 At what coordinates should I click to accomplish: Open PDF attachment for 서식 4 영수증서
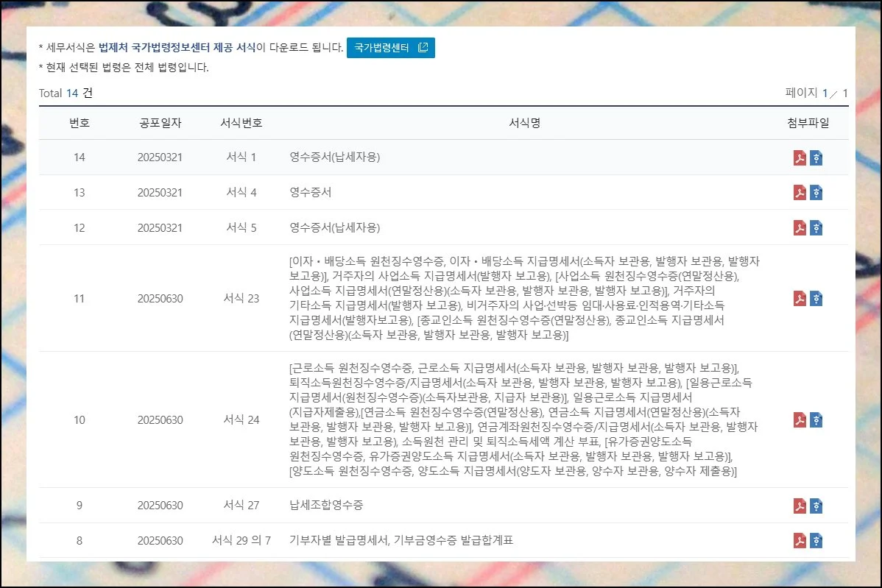pyautogui.click(x=800, y=193)
